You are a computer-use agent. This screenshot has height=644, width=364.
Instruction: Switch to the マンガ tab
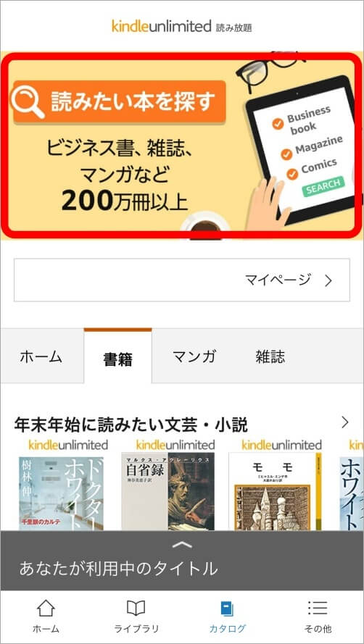pos(194,356)
